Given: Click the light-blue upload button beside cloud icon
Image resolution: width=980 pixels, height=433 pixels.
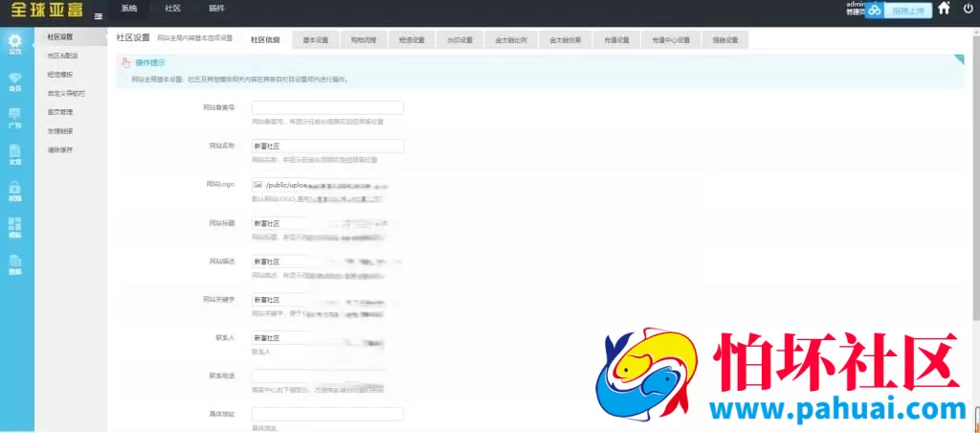Looking at the screenshot, I should pyautogui.click(x=908, y=10).
